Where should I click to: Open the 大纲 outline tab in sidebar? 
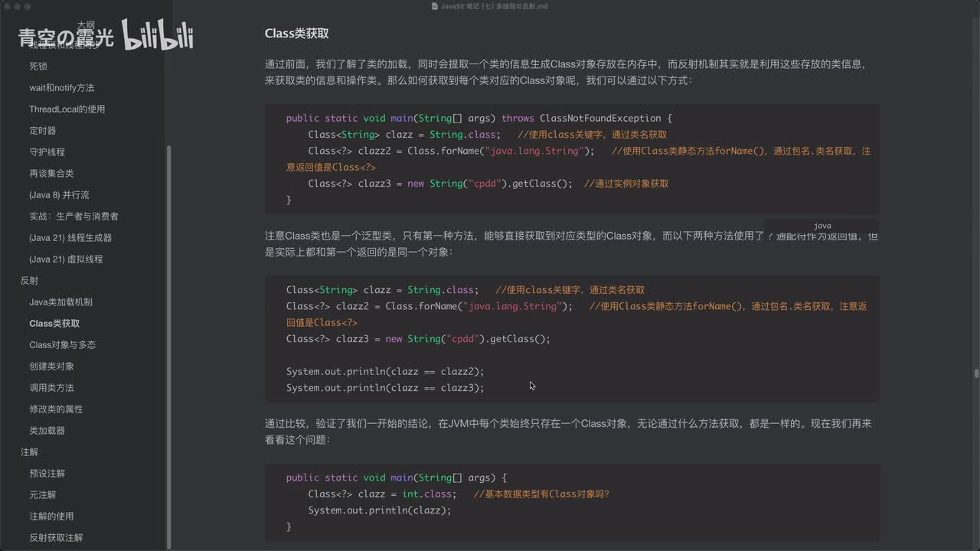85,24
